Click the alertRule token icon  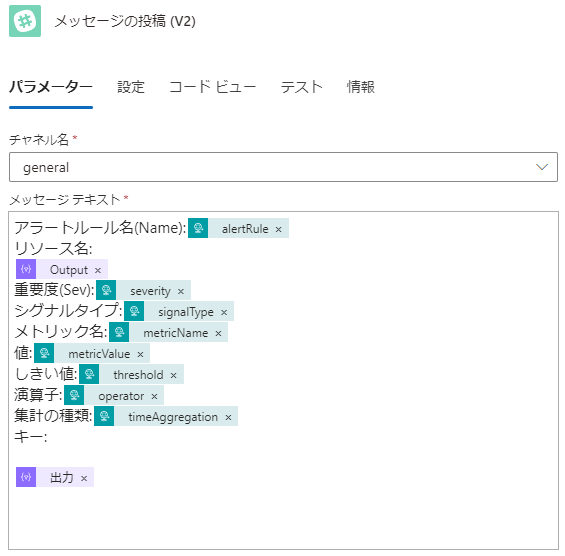pyautogui.click(x=198, y=228)
